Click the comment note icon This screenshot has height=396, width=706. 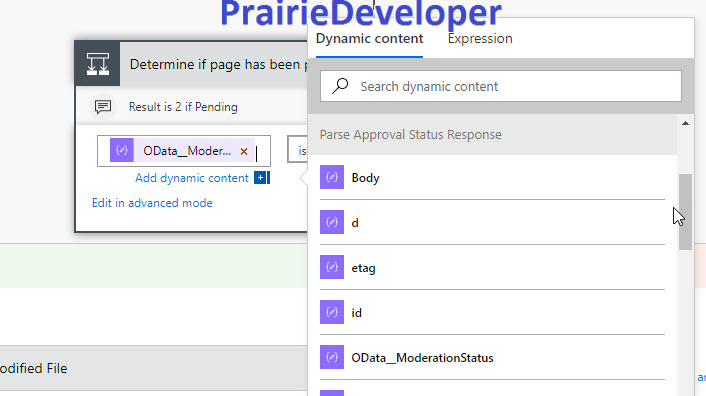[x=103, y=107]
